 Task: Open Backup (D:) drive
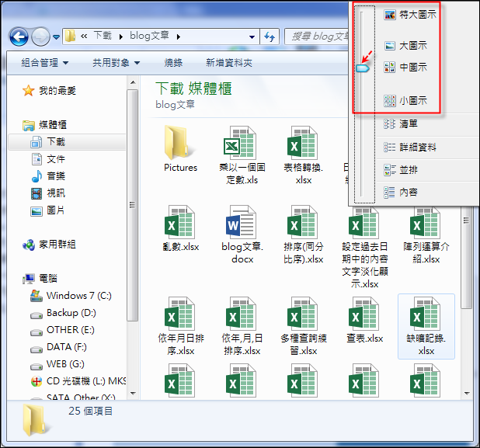point(63,313)
